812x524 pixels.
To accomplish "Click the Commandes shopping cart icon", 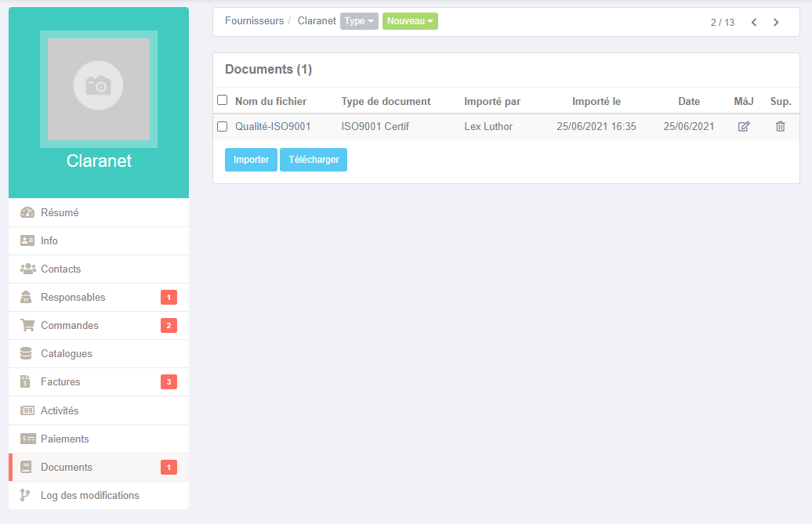I will click(x=27, y=325).
